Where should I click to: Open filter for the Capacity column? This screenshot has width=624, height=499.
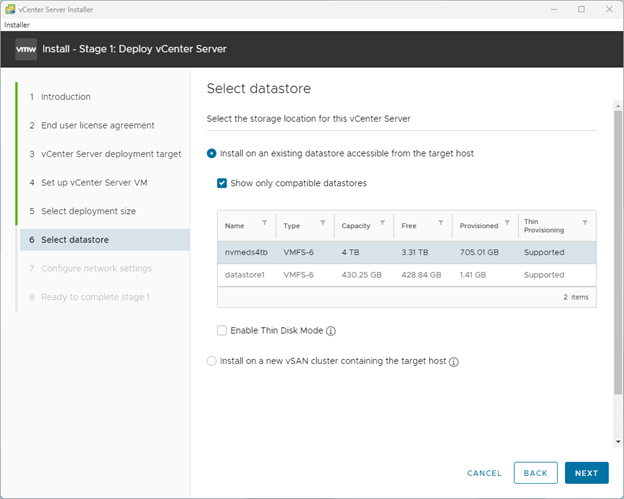coord(382,222)
